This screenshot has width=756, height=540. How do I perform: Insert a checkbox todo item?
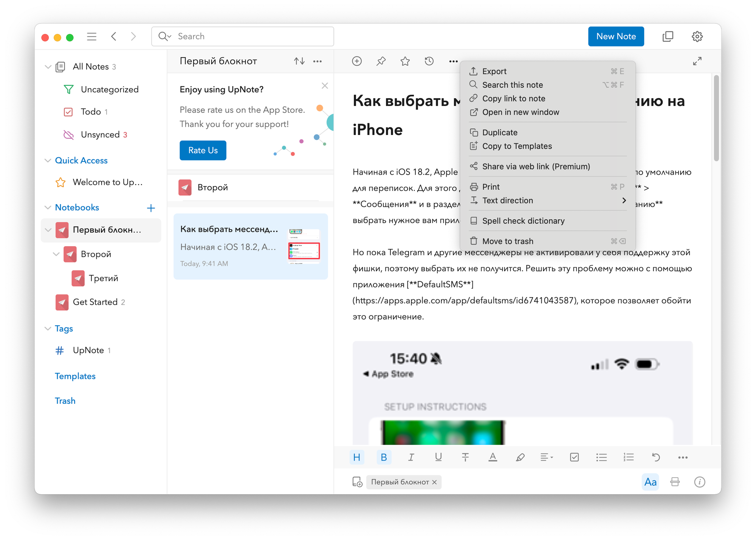(x=574, y=457)
